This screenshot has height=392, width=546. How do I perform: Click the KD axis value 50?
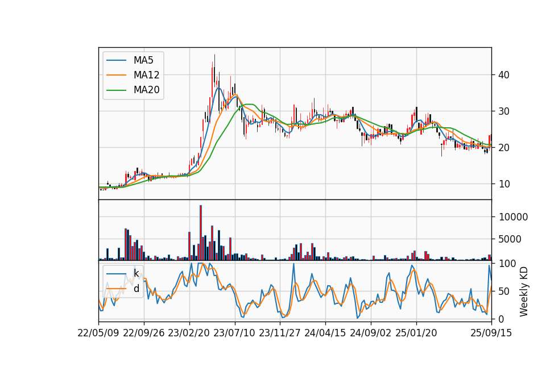tap(504, 291)
